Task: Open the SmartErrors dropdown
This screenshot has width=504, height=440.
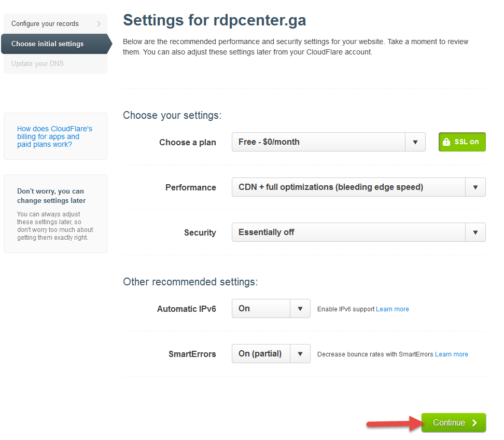Action: pos(261,354)
